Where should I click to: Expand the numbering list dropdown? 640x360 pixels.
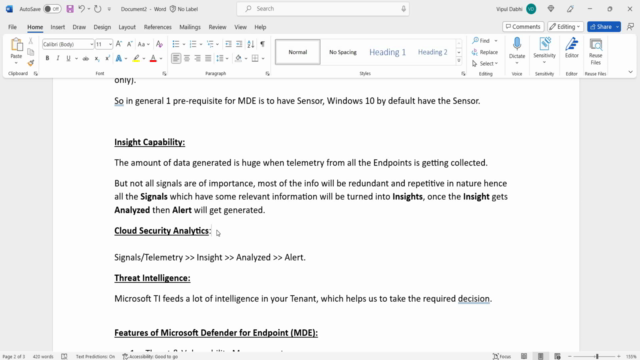click(x=201, y=44)
